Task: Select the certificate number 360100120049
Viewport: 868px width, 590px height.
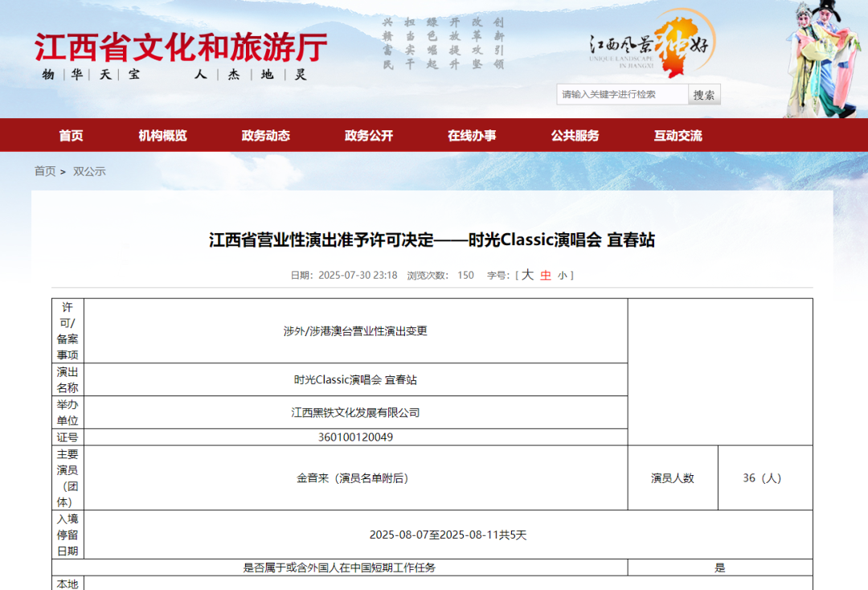Action: [356, 437]
